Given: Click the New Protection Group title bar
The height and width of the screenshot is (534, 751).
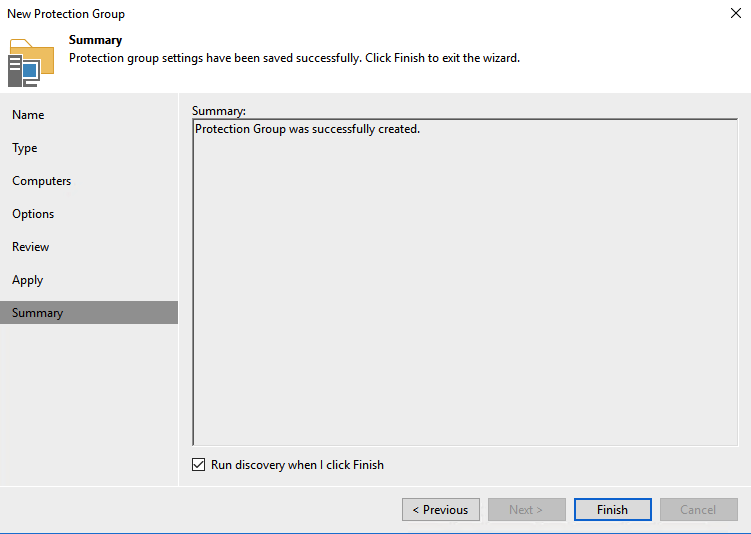Looking at the screenshot, I should point(300,14).
